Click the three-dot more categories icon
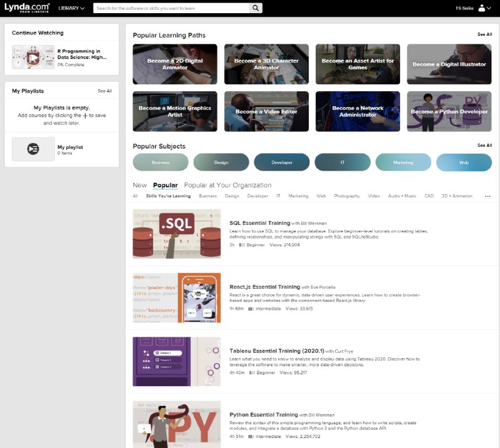The width and height of the screenshot is (500, 448). 487,196
